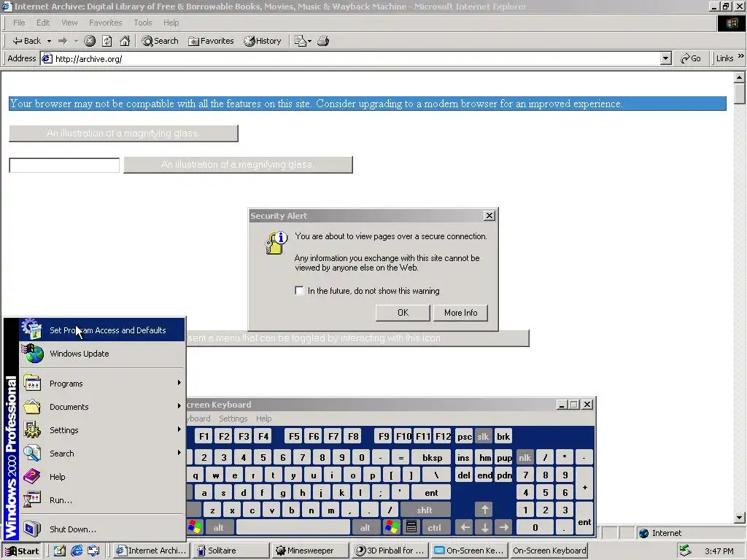Open the Settings menu in On-Screen Keyboard

click(233, 419)
